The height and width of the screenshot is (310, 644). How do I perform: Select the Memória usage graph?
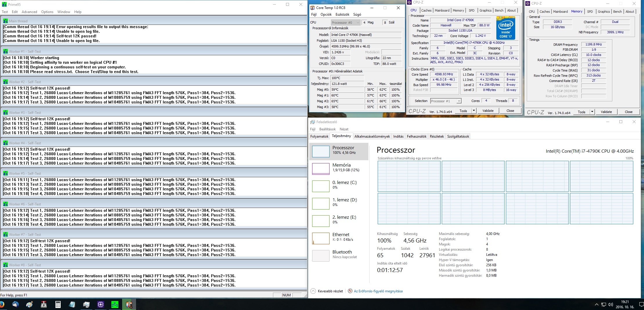click(x=321, y=169)
